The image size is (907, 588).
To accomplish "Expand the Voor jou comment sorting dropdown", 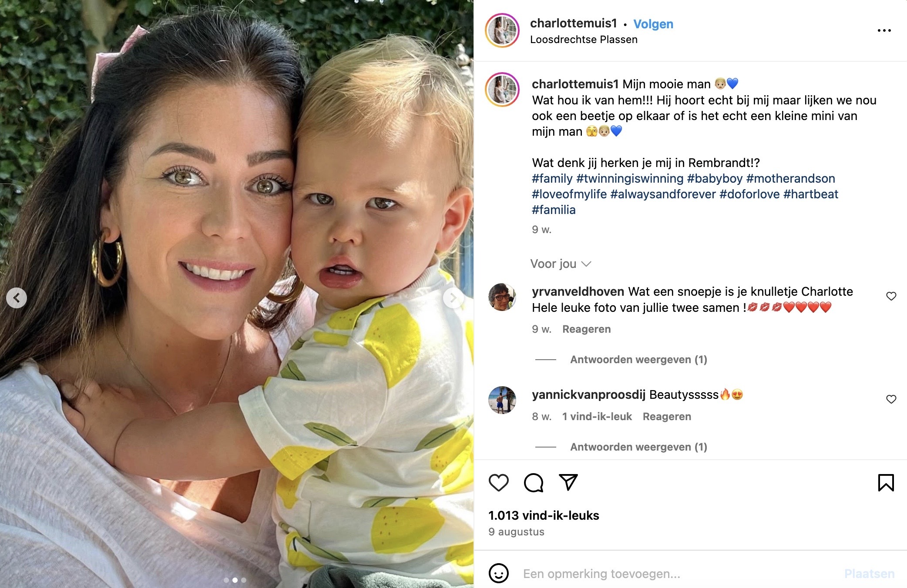I will click(561, 264).
